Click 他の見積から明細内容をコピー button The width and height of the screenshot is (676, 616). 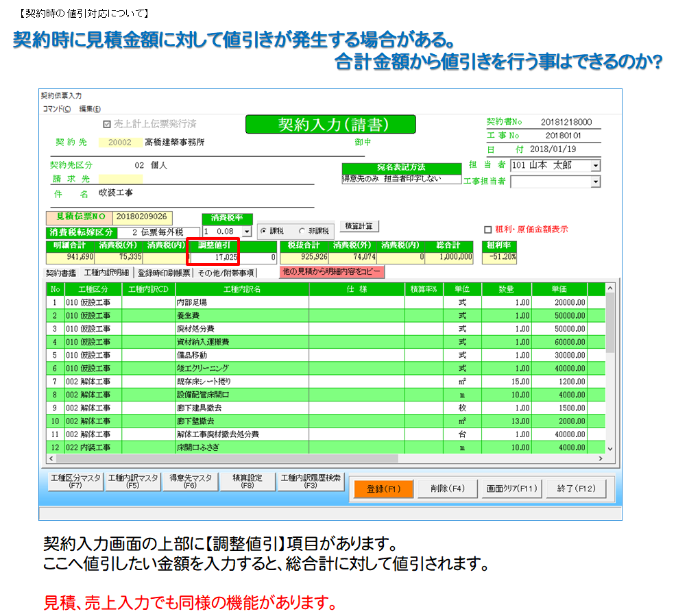pos(332,272)
